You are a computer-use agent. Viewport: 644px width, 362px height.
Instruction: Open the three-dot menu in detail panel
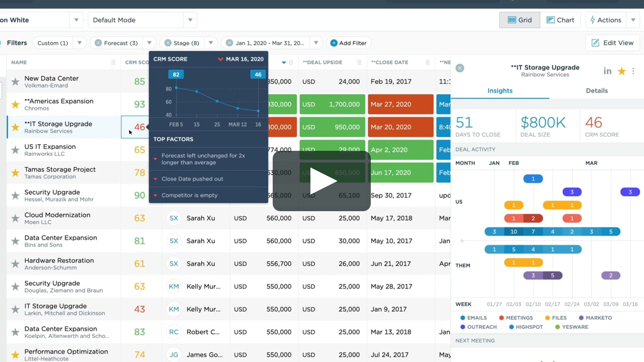[x=633, y=71]
